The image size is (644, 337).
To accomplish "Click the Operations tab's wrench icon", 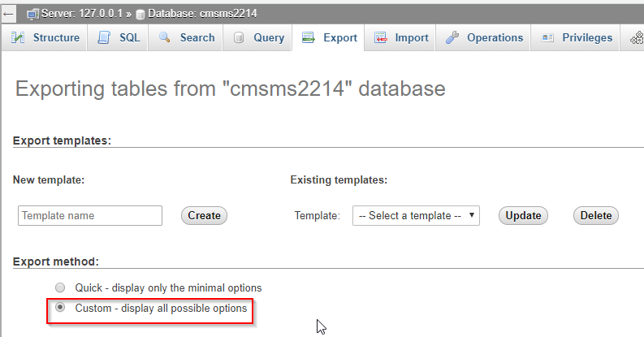I will [x=453, y=38].
